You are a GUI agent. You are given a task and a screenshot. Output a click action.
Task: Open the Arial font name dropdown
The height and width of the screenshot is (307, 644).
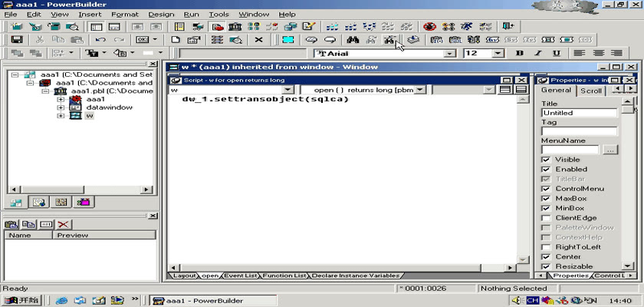coord(450,54)
